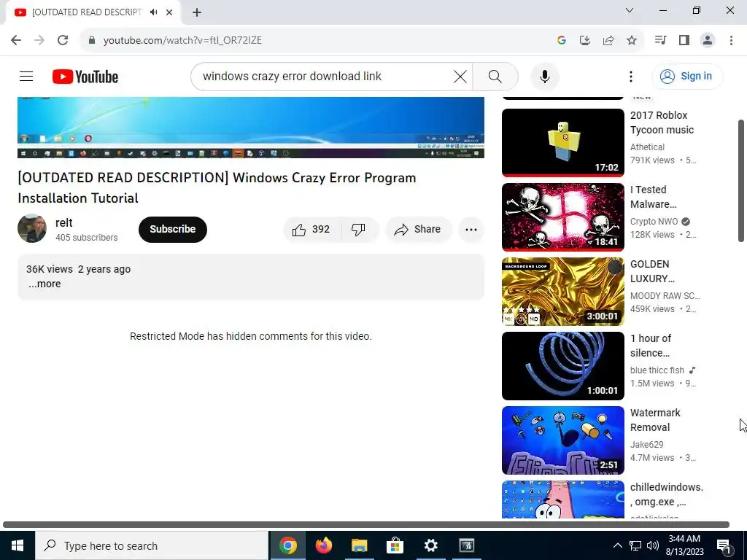747x560 pixels.
Task: Open Watermark Removal video thumbnail
Action: click(x=562, y=440)
